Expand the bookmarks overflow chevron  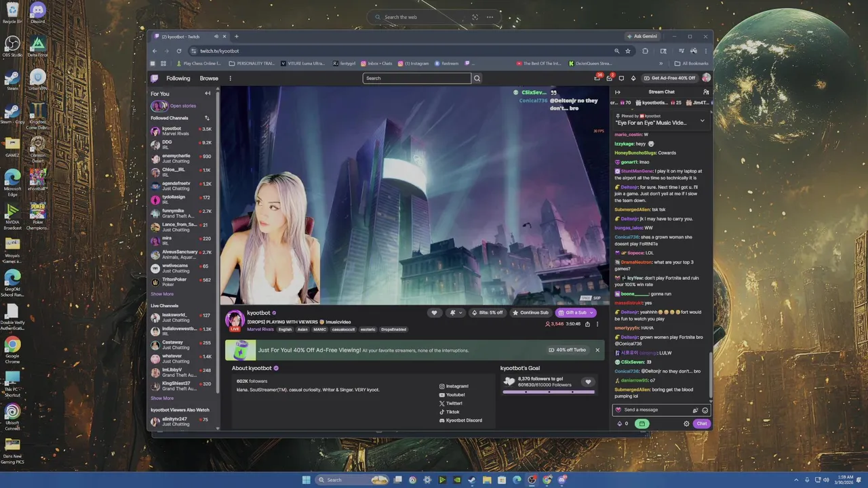tap(661, 64)
